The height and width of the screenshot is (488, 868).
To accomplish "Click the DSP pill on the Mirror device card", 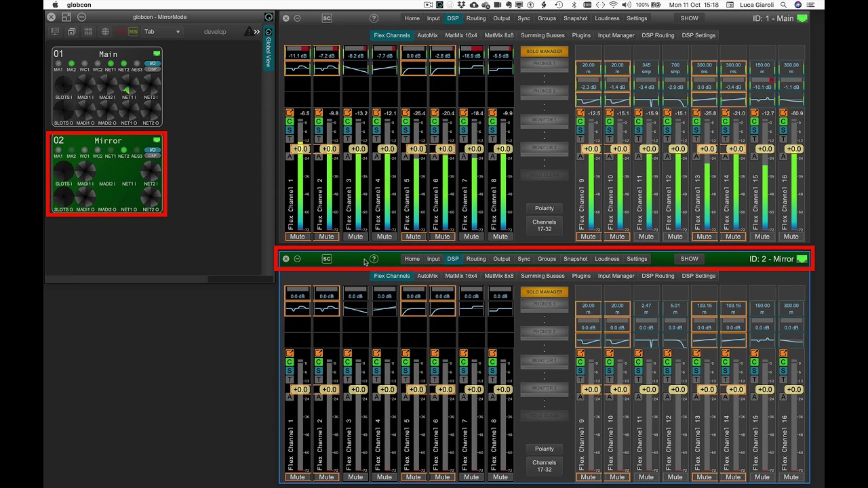I will 153,156.
